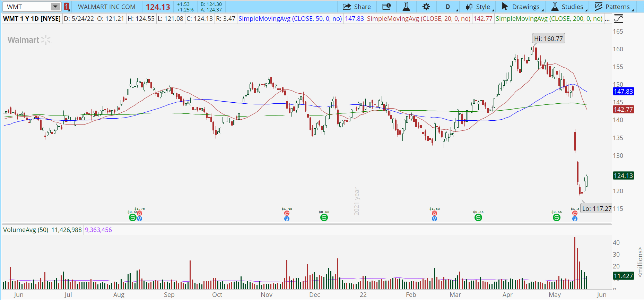Viewport: 644px width, 300px height.
Task: Open chart settings gear icon
Action: [x=426, y=7]
